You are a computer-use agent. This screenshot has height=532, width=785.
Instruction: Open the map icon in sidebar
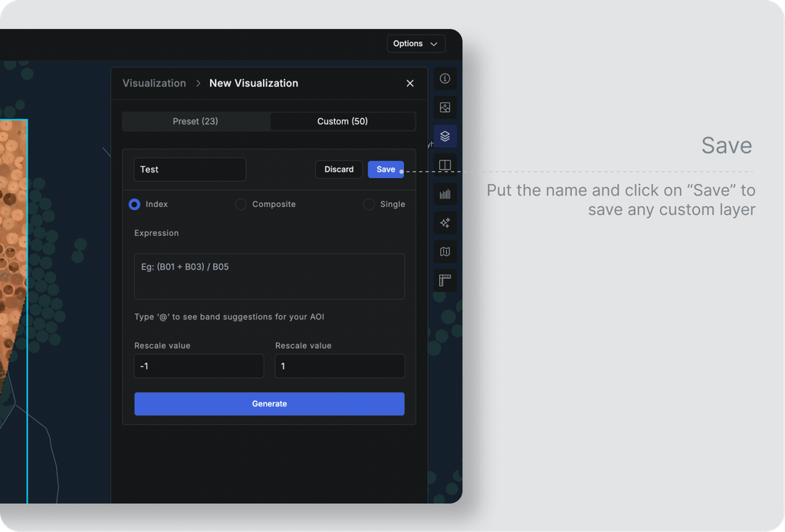[x=445, y=251]
